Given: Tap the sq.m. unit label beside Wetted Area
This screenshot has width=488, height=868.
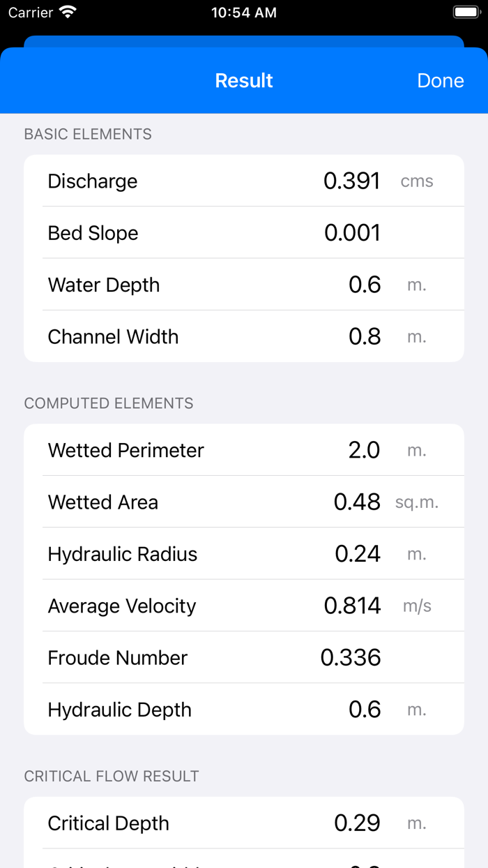Looking at the screenshot, I should (x=416, y=502).
